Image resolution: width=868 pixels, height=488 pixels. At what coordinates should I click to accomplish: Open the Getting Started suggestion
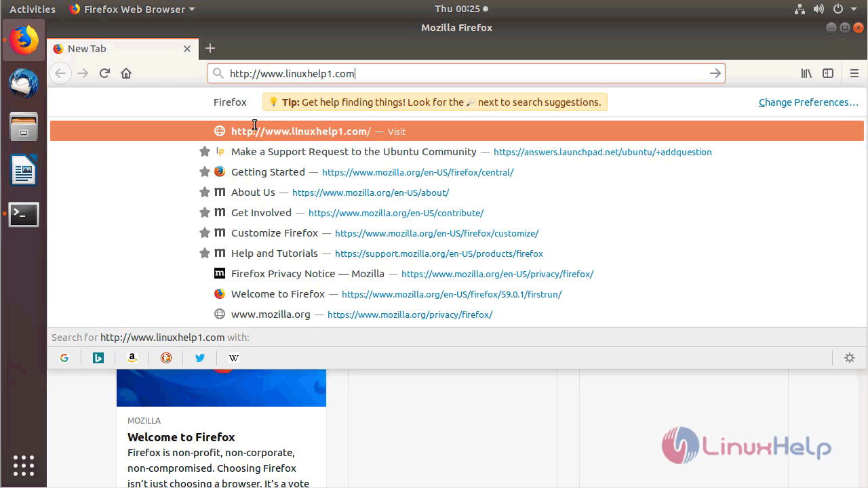[457, 172]
